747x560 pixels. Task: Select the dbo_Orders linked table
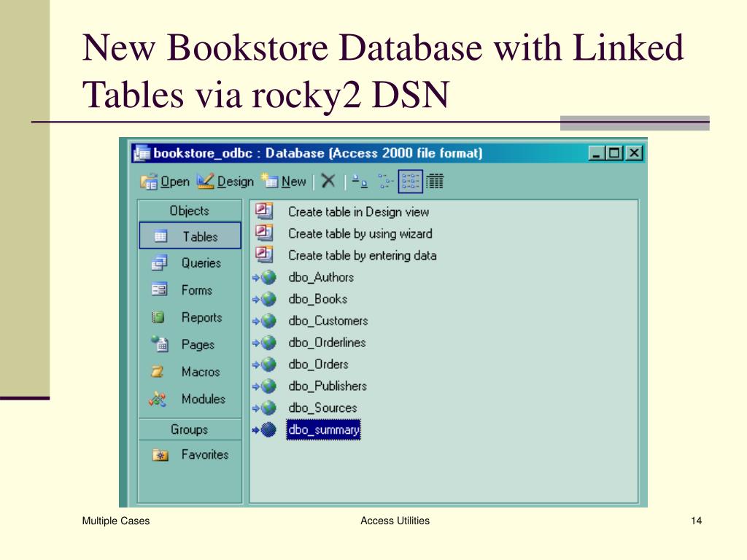(318, 365)
